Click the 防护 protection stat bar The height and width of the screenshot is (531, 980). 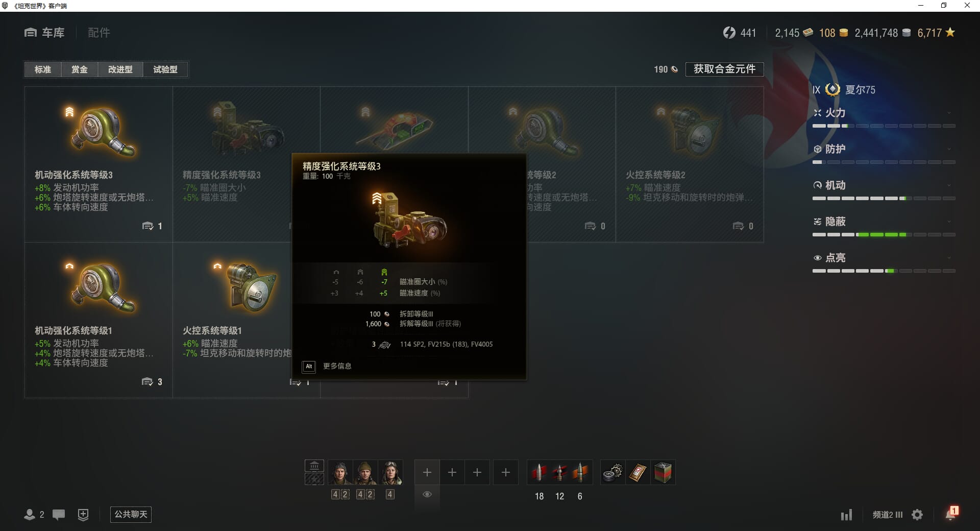click(884, 162)
